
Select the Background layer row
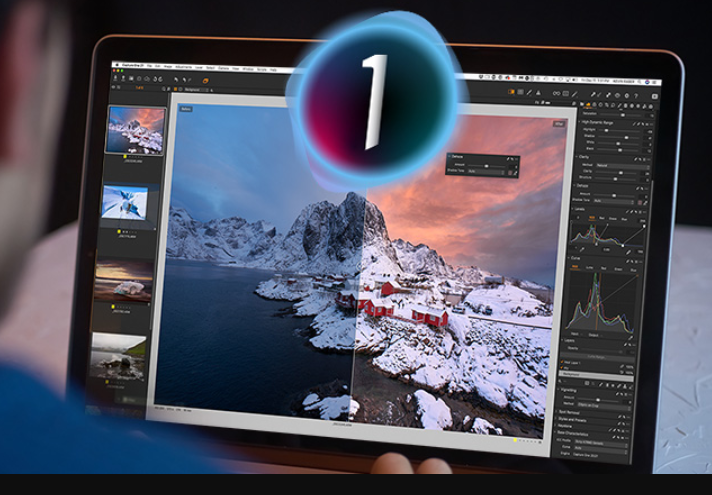(x=596, y=376)
